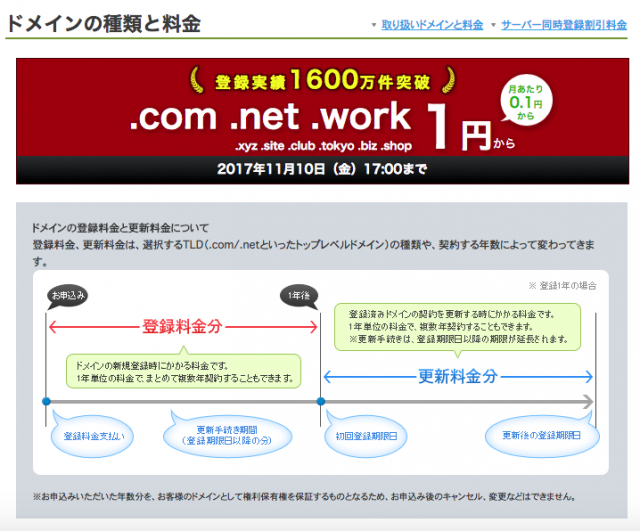
Task: Click the 登録実績1600万件突破 banner text
Action: (322, 80)
